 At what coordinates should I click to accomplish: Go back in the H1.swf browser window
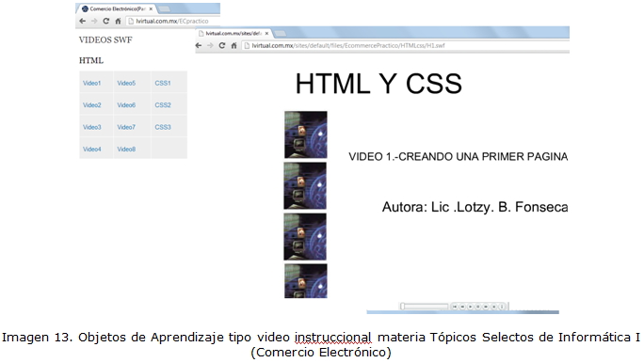pos(199,45)
